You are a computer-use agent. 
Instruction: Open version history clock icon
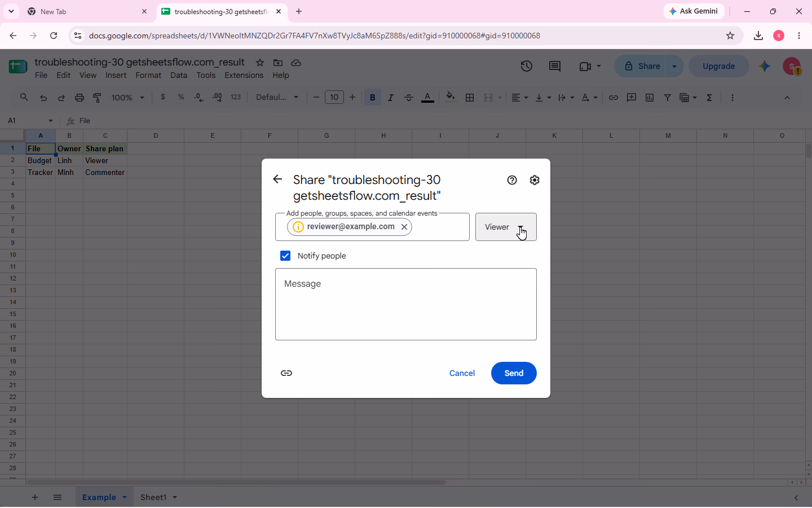(527, 66)
